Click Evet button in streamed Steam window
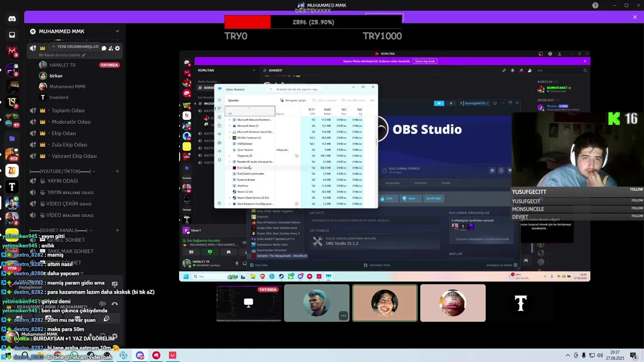 pos(386,198)
